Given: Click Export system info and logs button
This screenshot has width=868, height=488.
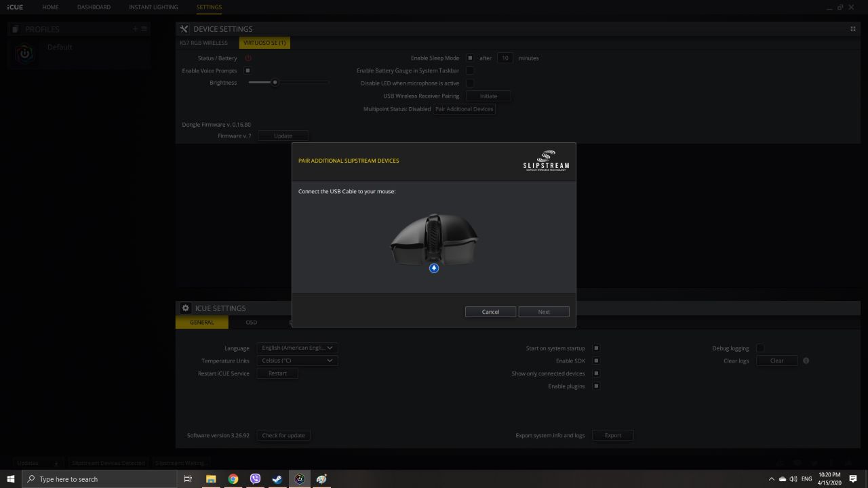Looking at the screenshot, I should point(613,435).
